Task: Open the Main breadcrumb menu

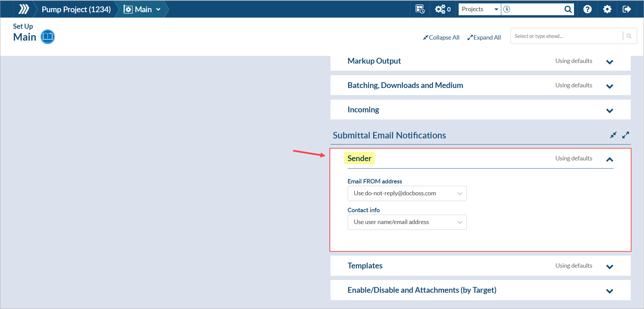Action: [142, 9]
